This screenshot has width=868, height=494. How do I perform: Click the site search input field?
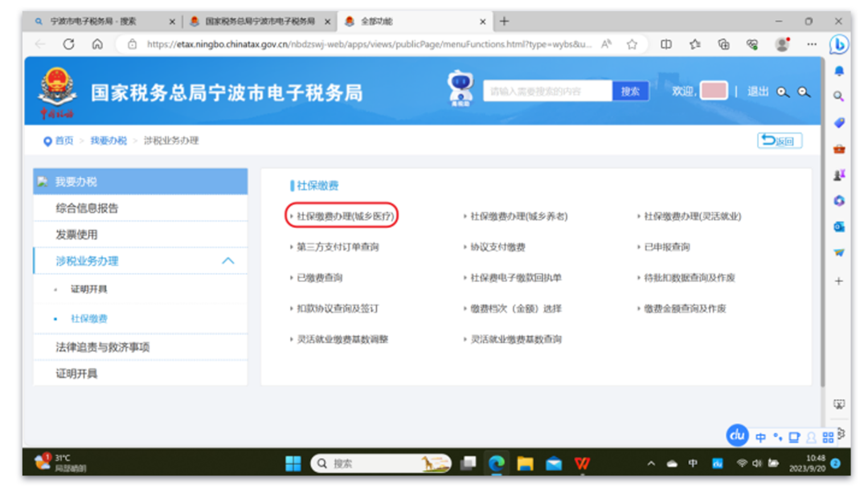coord(547,92)
